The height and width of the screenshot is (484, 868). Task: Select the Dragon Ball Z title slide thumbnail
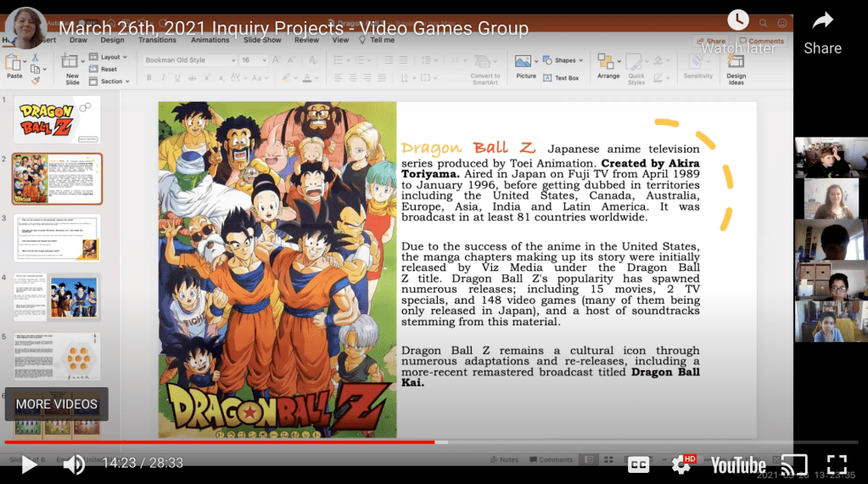point(57,118)
